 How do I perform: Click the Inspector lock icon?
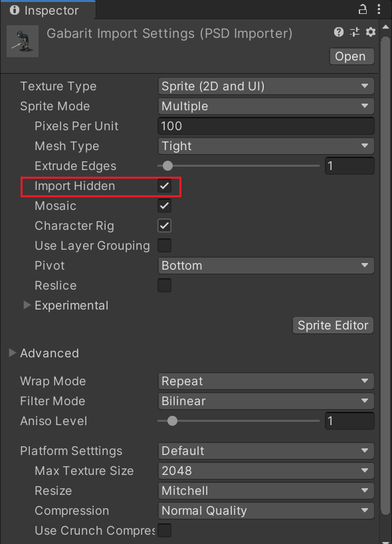click(363, 9)
